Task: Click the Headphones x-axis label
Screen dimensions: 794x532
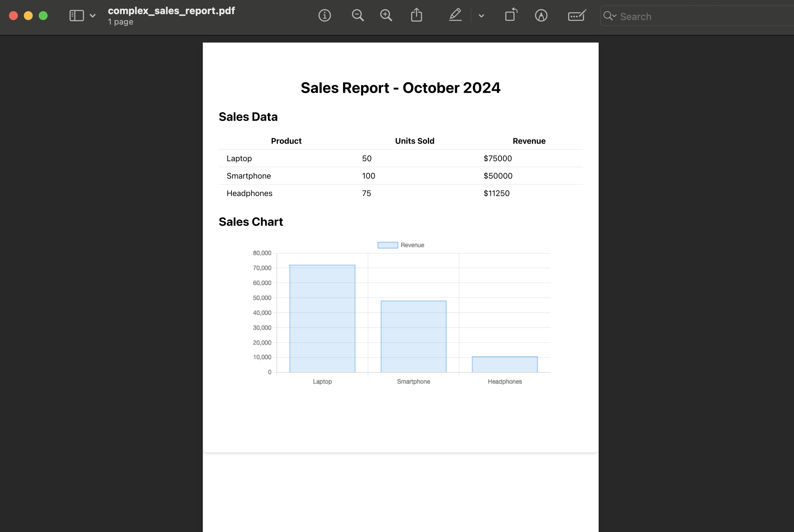Action: [505, 382]
